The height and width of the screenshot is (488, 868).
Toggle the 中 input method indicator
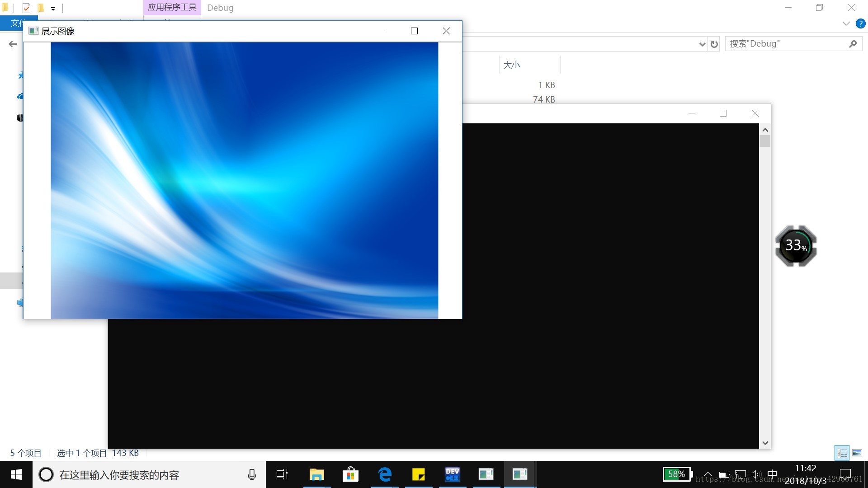pyautogui.click(x=772, y=474)
